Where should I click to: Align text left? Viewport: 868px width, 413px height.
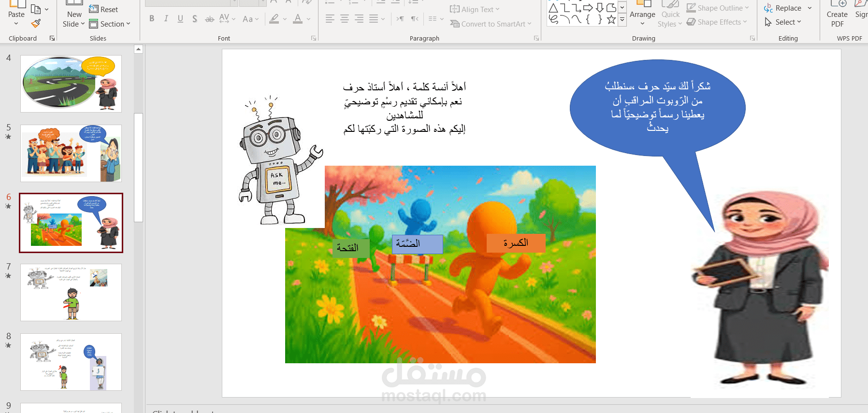[330, 19]
